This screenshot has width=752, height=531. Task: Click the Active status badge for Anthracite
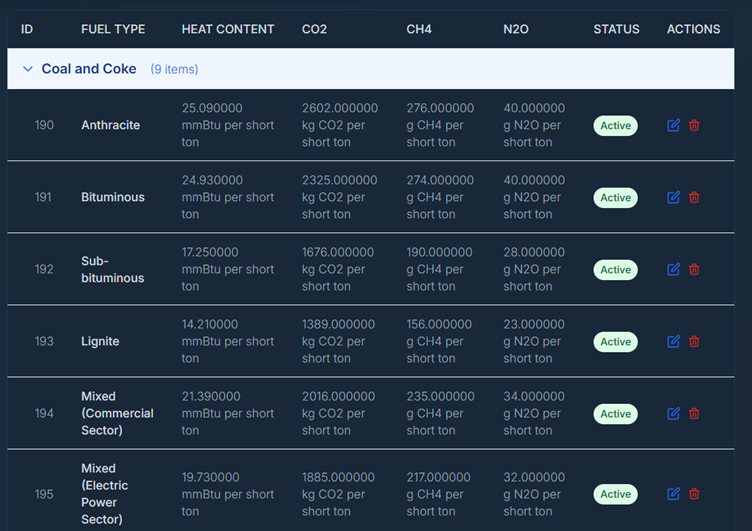click(615, 126)
